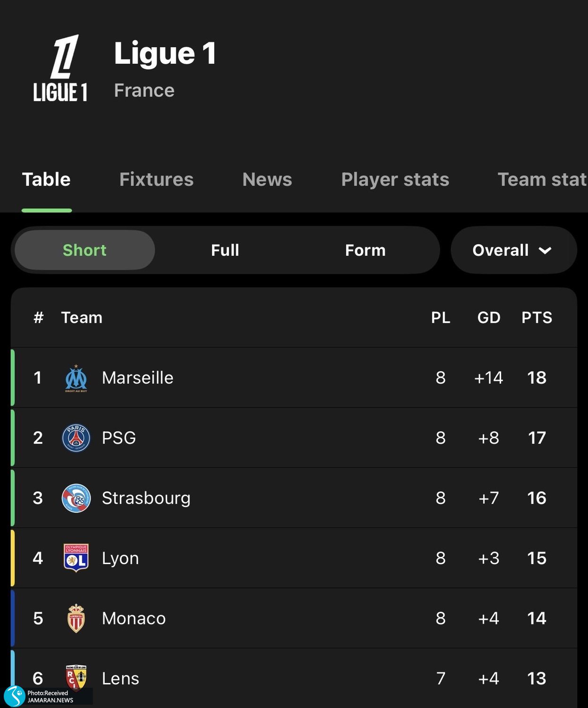Switch to the Team stats tab
This screenshot has height=708, width=588.
(x=542, y=180)
